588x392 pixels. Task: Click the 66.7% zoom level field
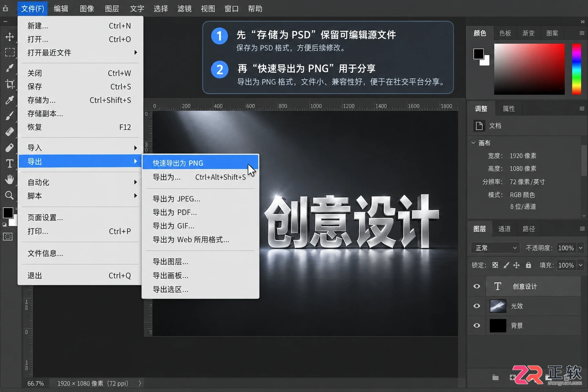point(36,383)
